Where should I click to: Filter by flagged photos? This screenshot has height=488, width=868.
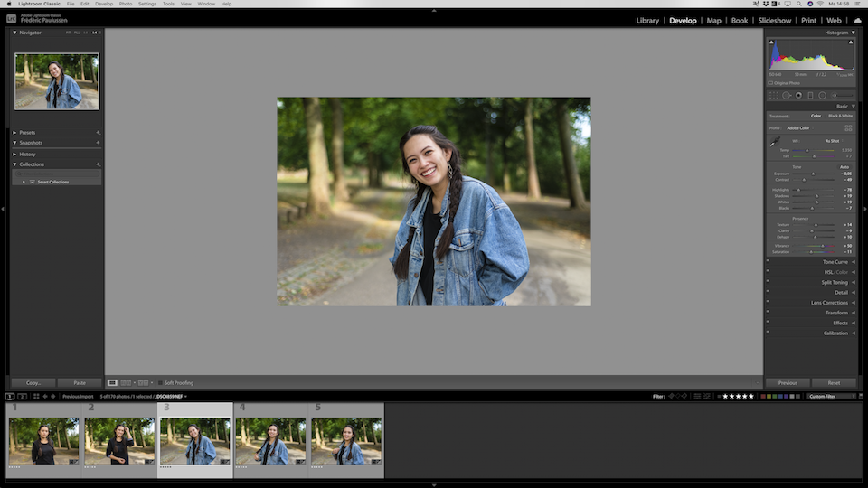click(x=672, y=396)
